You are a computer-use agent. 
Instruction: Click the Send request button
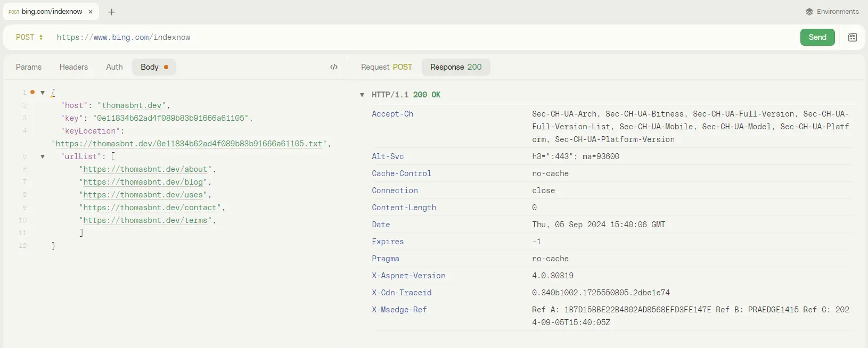pyautogui.click(x=817, y=37)
